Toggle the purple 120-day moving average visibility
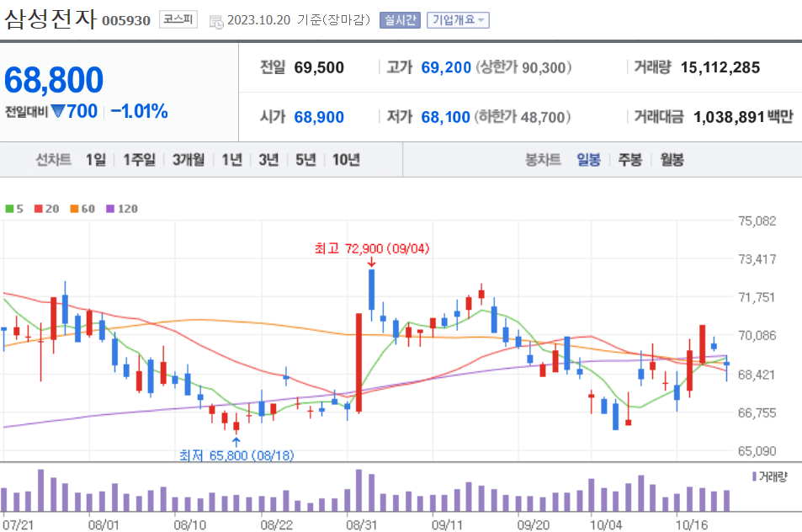The width and height of the screenshot is (802, 532). tap(110, 208)
